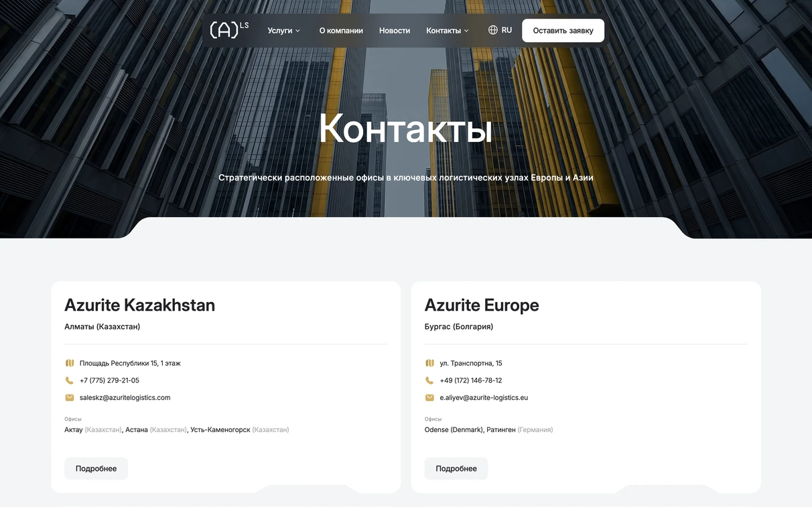The height and width of the screenshot is (507, 812).
Task: Click the Odense (Denmark) office name
Action: pyautogui.click(x=454, y=430)
